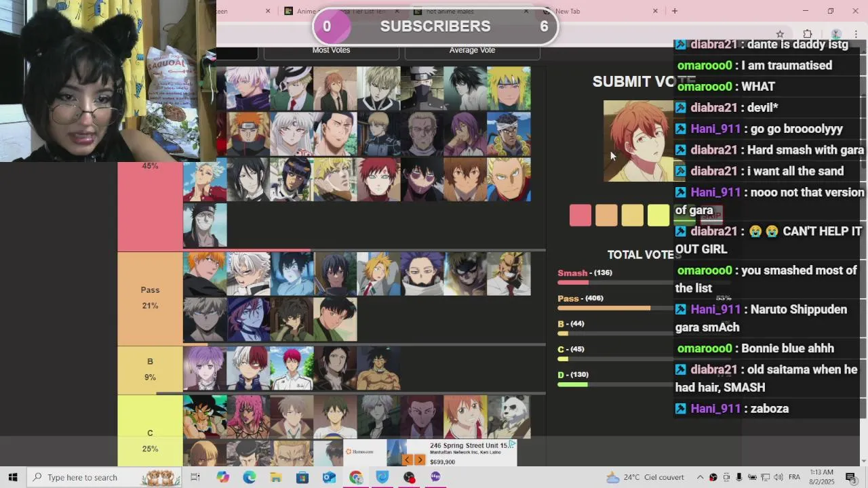Click the AdChoices icon on the ad

point(513,444)
